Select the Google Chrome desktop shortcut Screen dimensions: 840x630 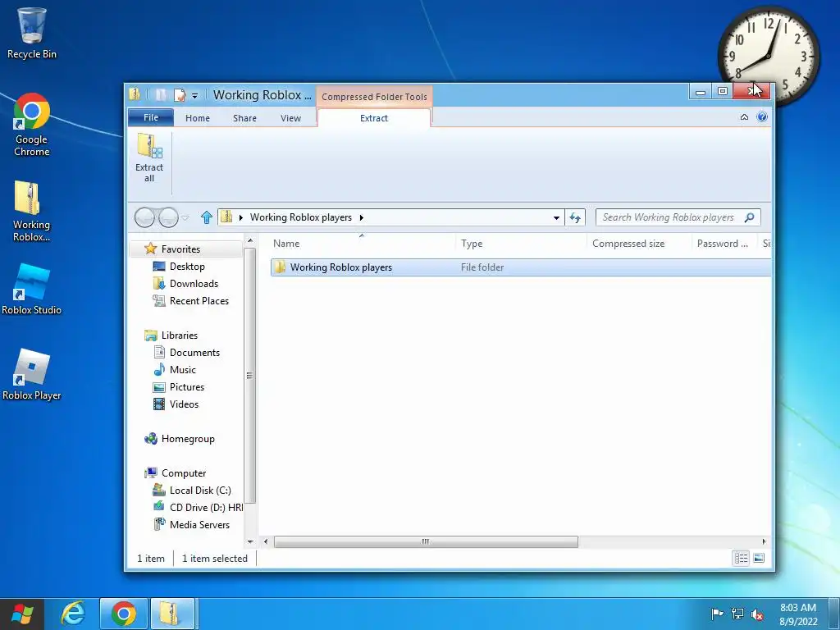32,125
